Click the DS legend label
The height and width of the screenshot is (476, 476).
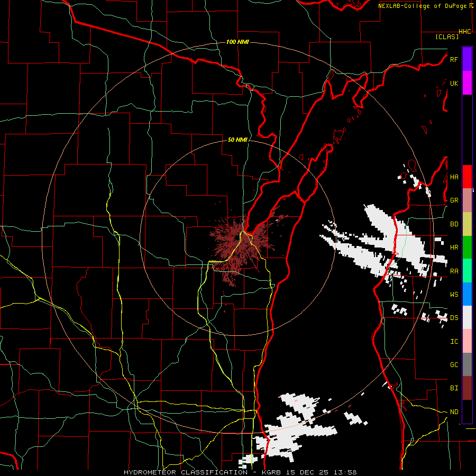coord(454,318)
